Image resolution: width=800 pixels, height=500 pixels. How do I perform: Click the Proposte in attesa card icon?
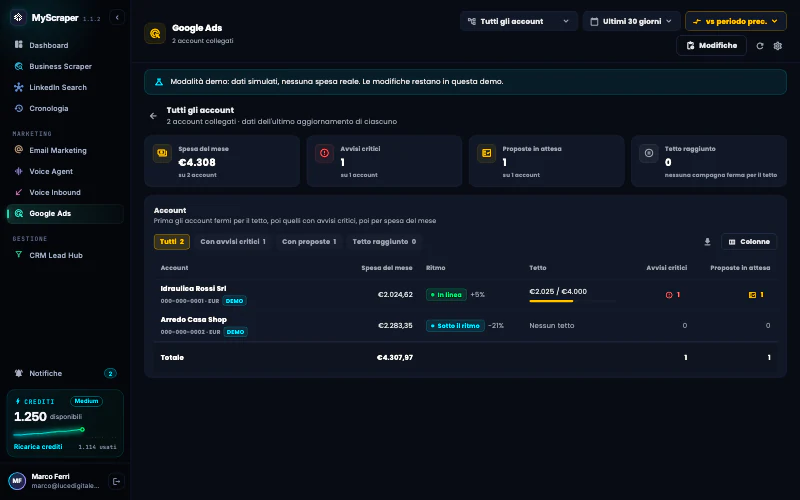487,153
